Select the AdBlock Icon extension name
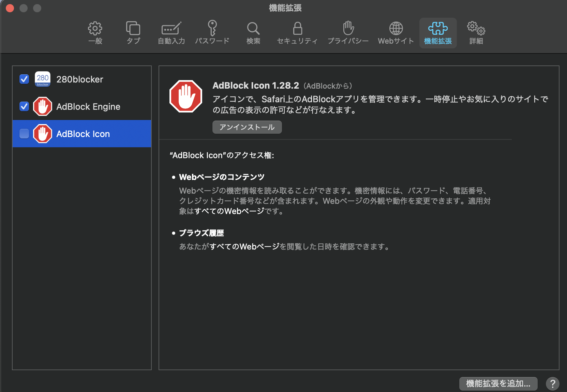 [83, 134]
